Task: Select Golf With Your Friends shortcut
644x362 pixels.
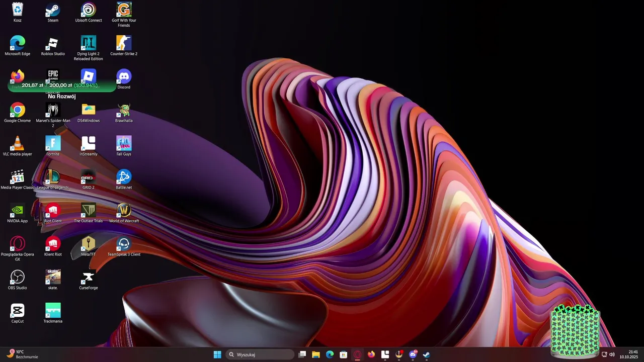Action: click(x=124, y=15)
